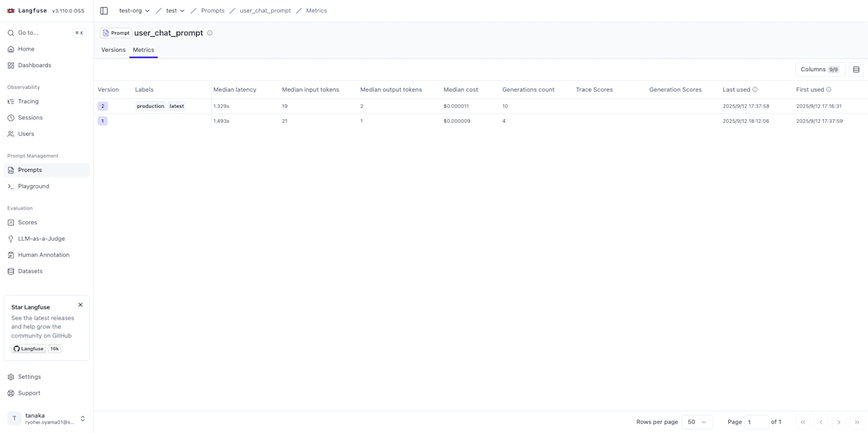Toggle the sidebar panel icon
This screenshot has width=868, height=433.
click(104, 11)
